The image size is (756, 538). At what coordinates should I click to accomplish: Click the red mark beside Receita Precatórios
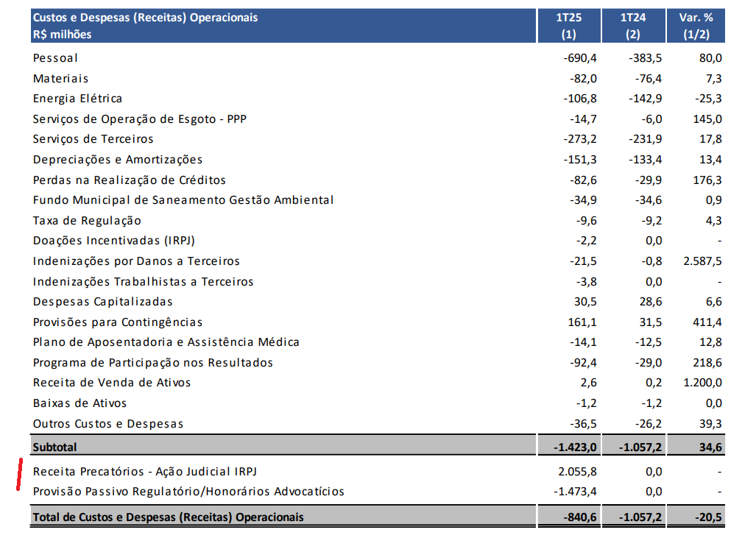coord(19,475)
